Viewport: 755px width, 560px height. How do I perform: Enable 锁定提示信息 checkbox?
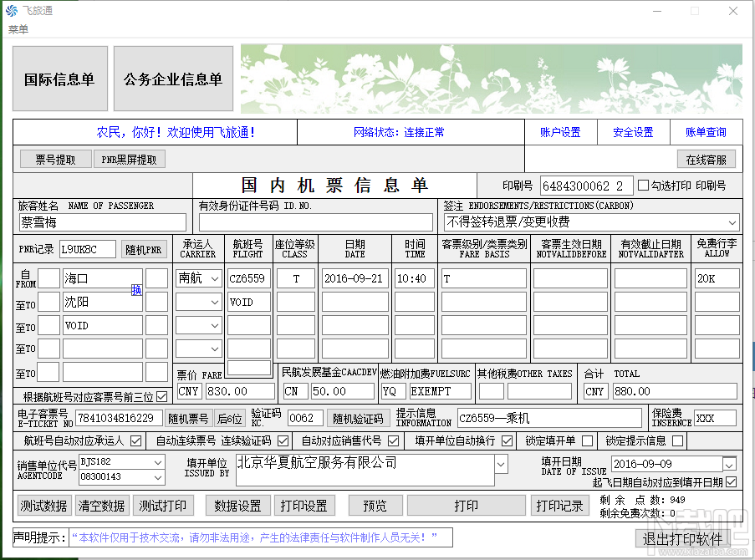[677, 440]
